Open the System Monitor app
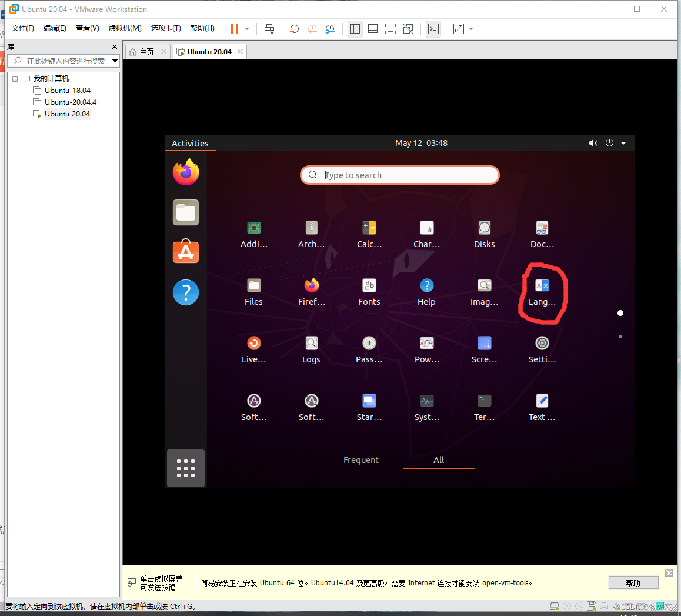 [426, 401]
